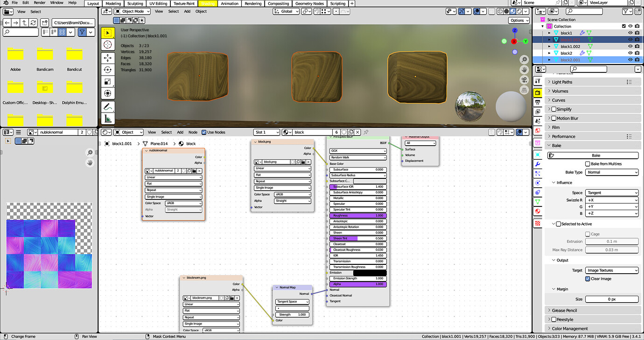Switch to the Texture Paint workspace tab
This screenshot has width=644, height=340.
(184, 3)
